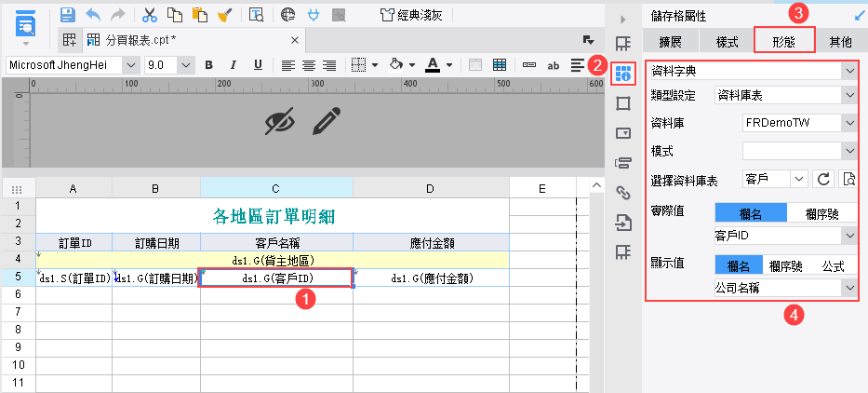Switch to the 樣式 tab

(x=727, y=42)
